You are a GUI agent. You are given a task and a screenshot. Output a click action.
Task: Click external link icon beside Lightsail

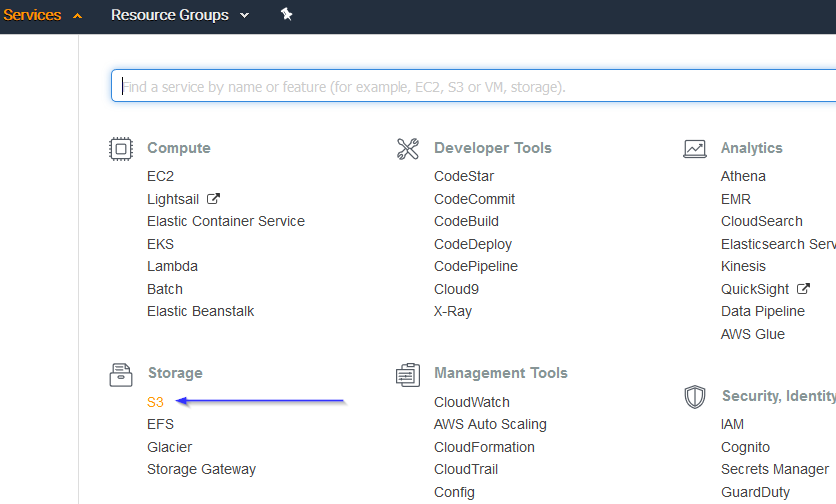coord(213,199)
